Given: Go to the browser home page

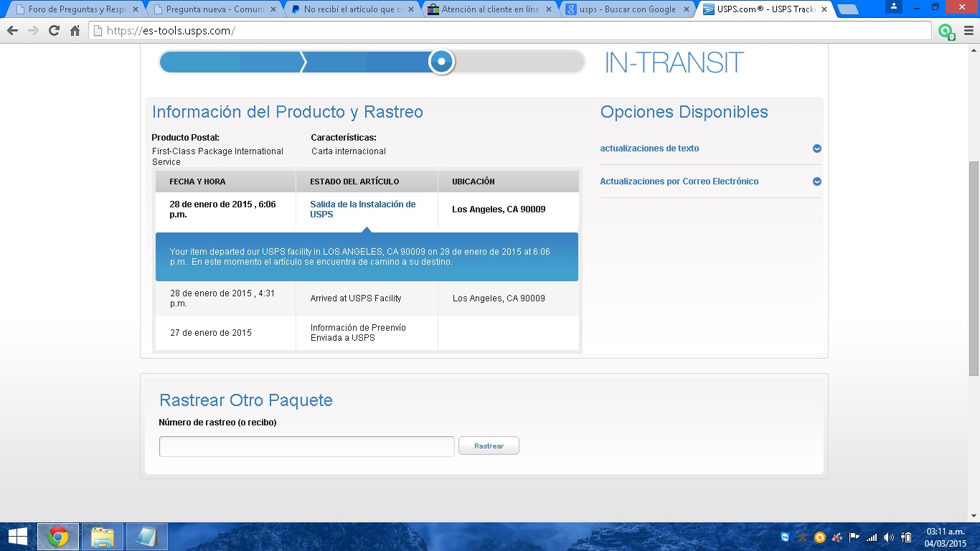Looking at the screenshot, I should [x=75, y=31].
